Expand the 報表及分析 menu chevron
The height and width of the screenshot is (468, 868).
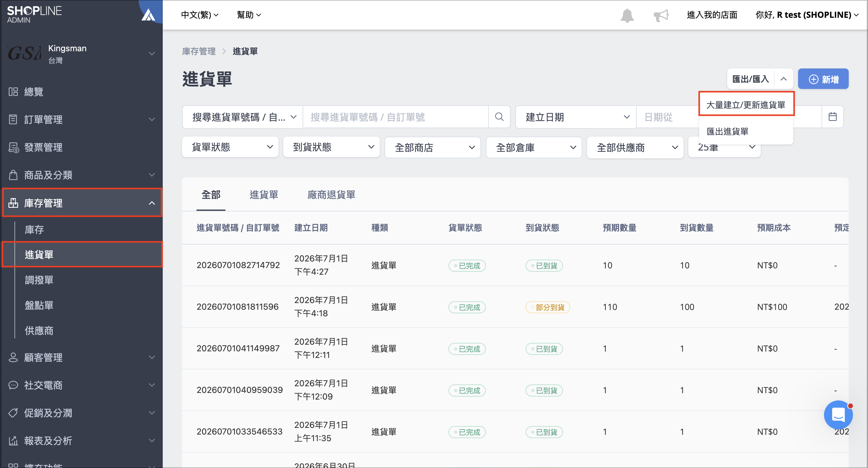152,441
